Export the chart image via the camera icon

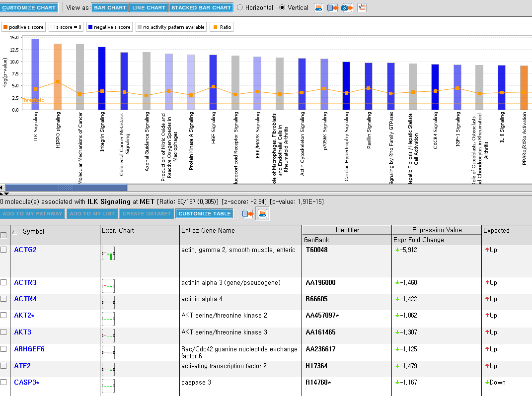pos(347,8)
